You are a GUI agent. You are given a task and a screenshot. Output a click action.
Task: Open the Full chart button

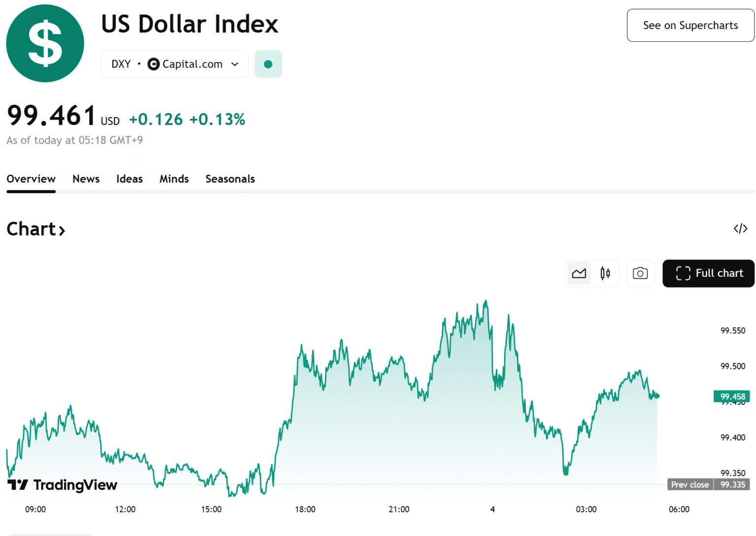point(708,273)
